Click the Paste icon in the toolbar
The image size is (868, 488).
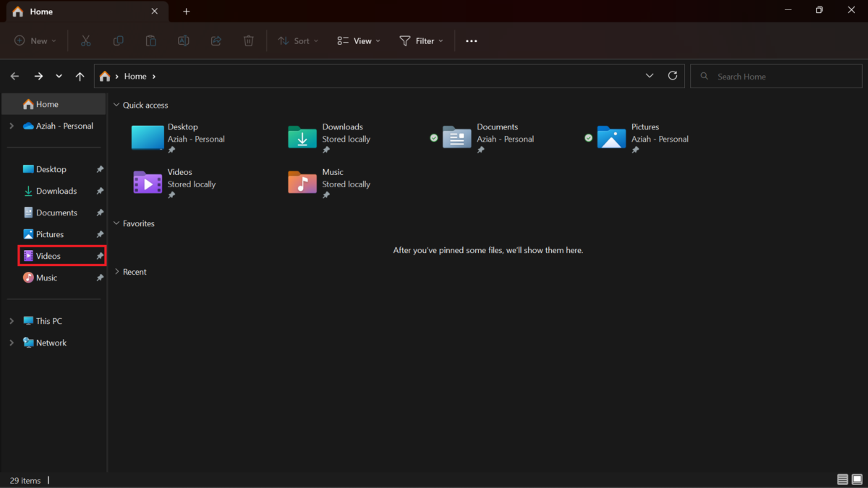[x=150, y=40]
